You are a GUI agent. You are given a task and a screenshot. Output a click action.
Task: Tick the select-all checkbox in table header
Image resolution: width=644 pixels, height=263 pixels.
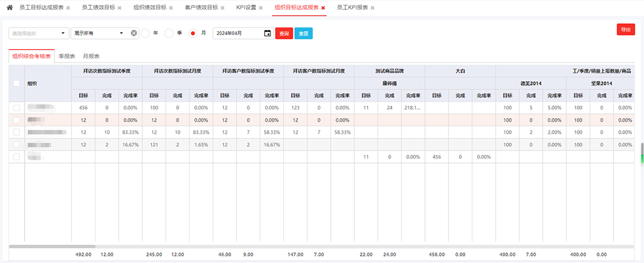pyautogui.click(x=16, y=83)
